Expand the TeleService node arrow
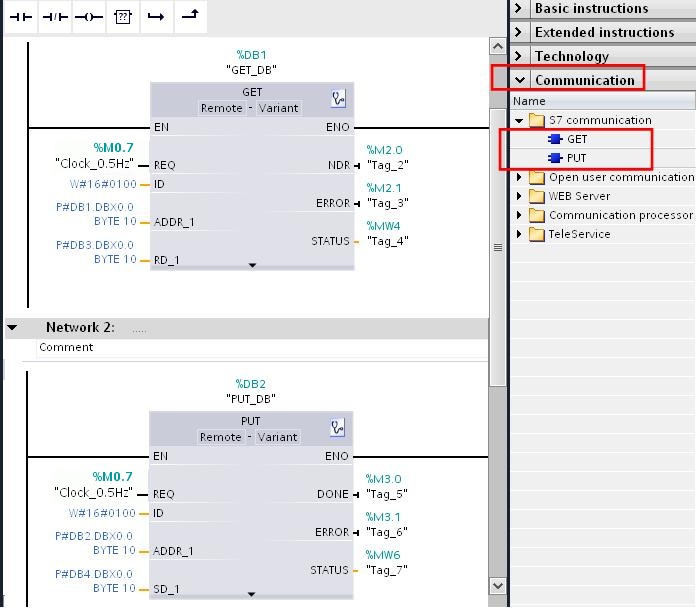This screenshot has width=696, height=608. pos(519,234)
